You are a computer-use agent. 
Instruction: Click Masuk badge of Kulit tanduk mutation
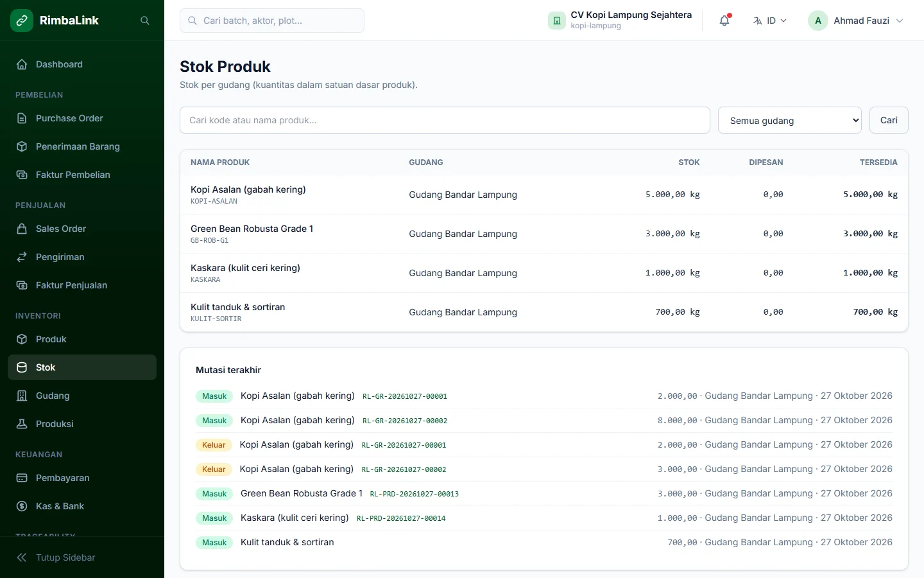pyautogui.click(x=214, y=543)
